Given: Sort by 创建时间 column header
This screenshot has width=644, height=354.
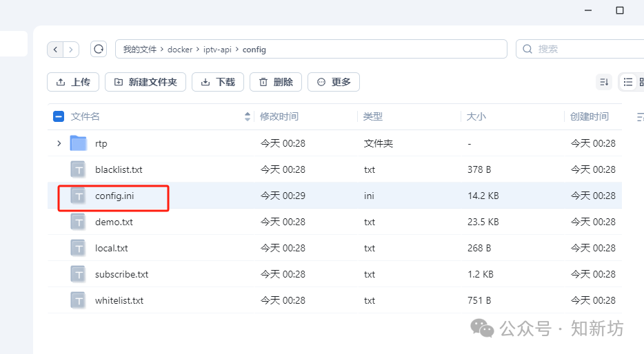Looking at the screenshot, I should (x=590, y=116).
